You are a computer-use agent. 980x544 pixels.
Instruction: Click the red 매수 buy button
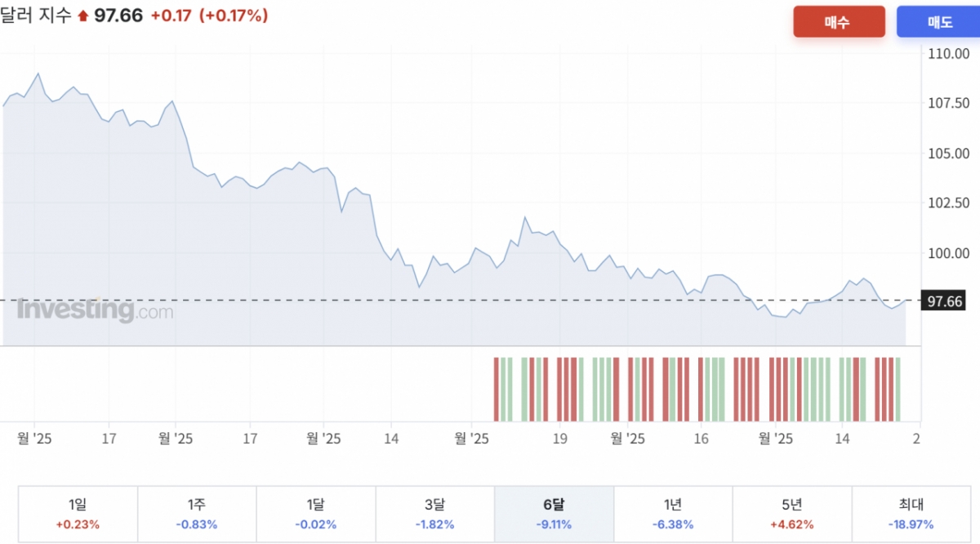pos(839,22)
